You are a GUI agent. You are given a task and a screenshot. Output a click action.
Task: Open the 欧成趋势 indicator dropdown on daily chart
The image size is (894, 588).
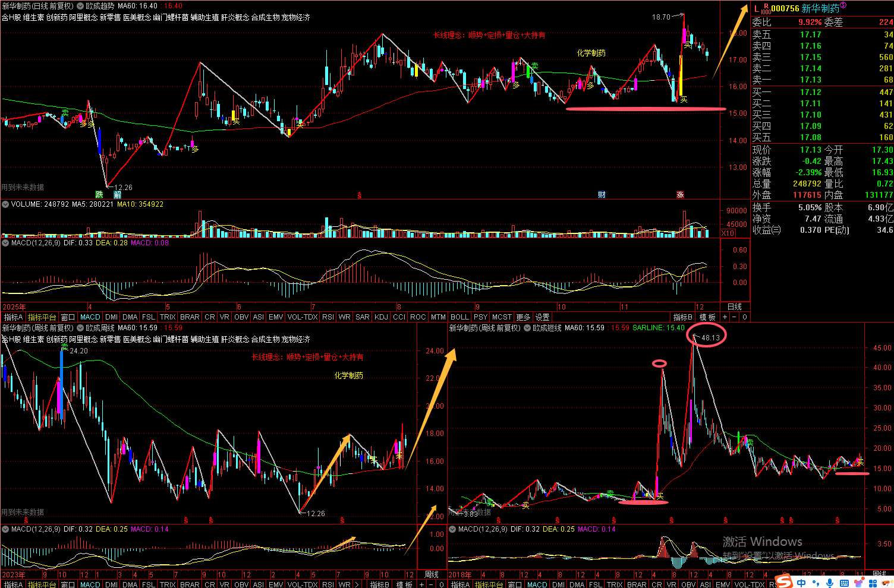click(80, 6)
